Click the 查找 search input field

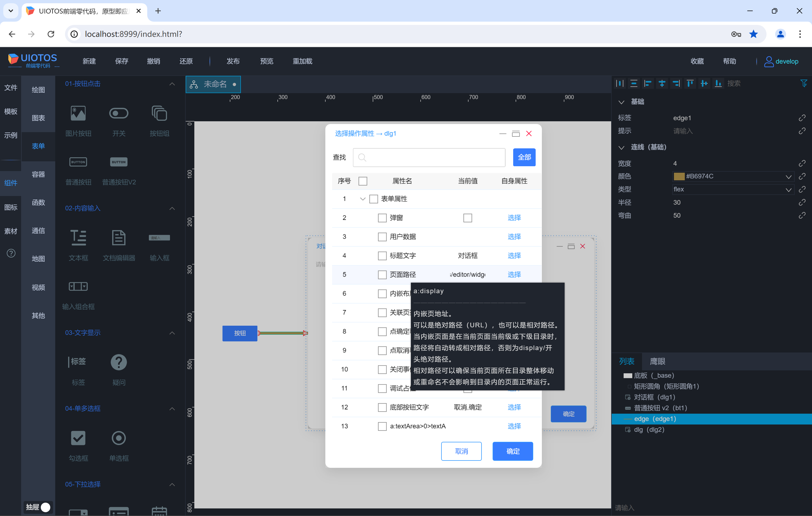[x=429, y=158]
